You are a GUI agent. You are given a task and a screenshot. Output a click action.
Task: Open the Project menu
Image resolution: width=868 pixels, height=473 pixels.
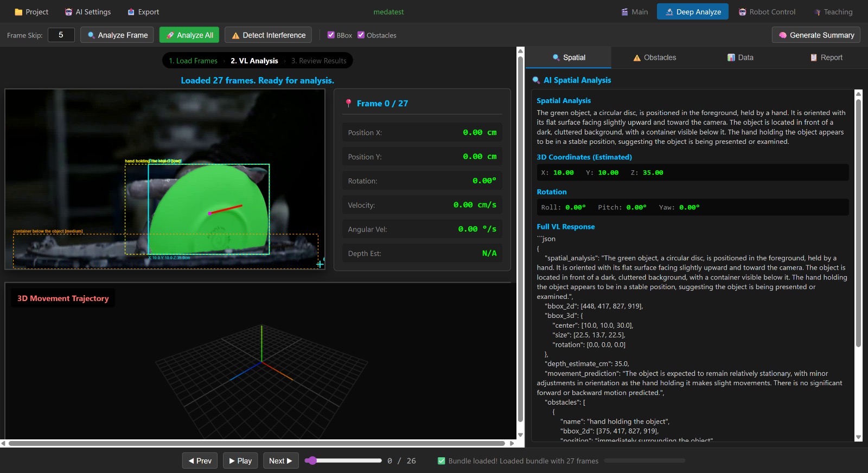coord(31,12)
